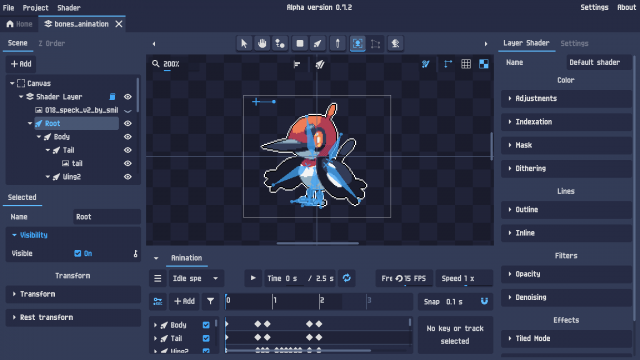Image resolution: width=640 pixels, height=360 pixels.
Task: Click the snap magnet icon
Action: pos(484,301)
